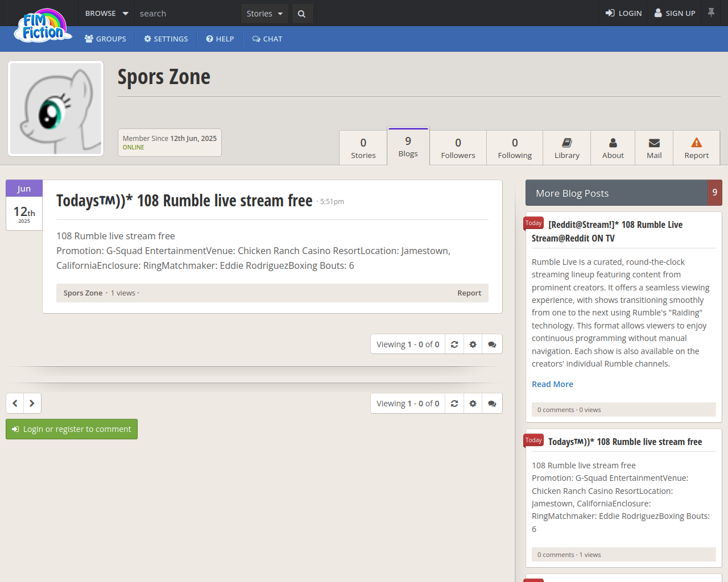This screenshot has width=728, height=582.
Task: Click the blog count badge 9
Action: pyautogui.click(x=715, y=193)
